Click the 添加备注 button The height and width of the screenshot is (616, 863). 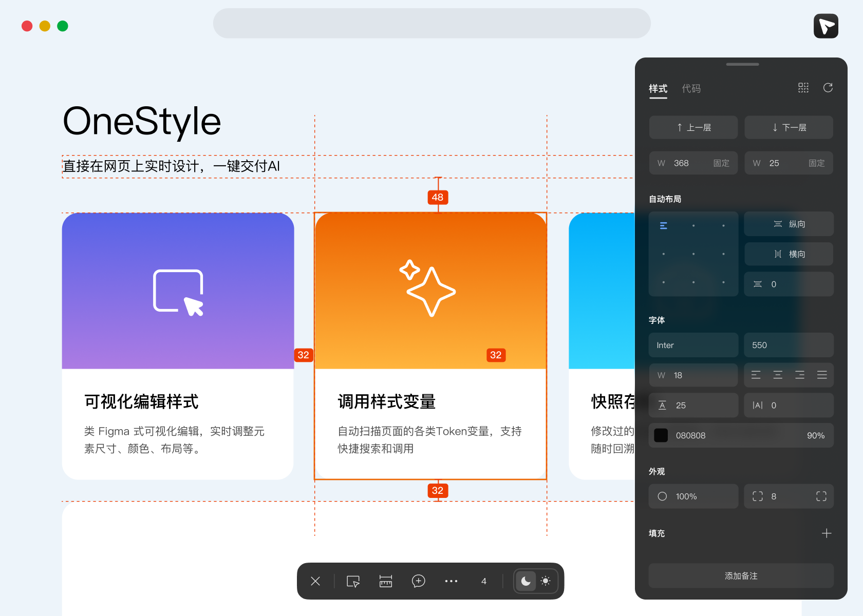(741, 576)
